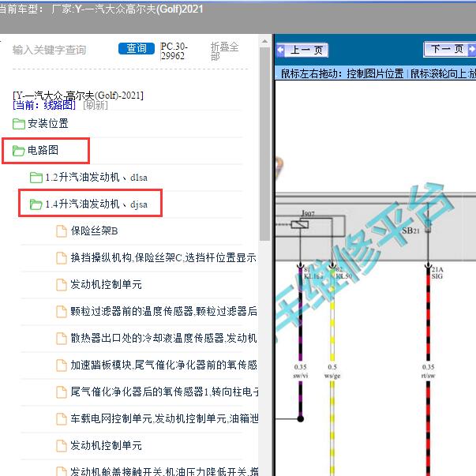Click document icon for 保险丝架B
The height and width of the screenshot is (476, 476).
(x=62, y=231)
